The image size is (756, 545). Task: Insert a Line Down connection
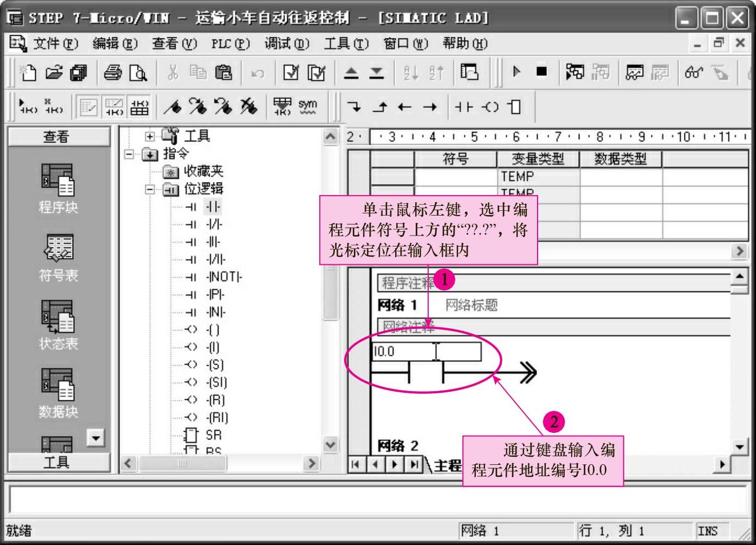[354, 107]
